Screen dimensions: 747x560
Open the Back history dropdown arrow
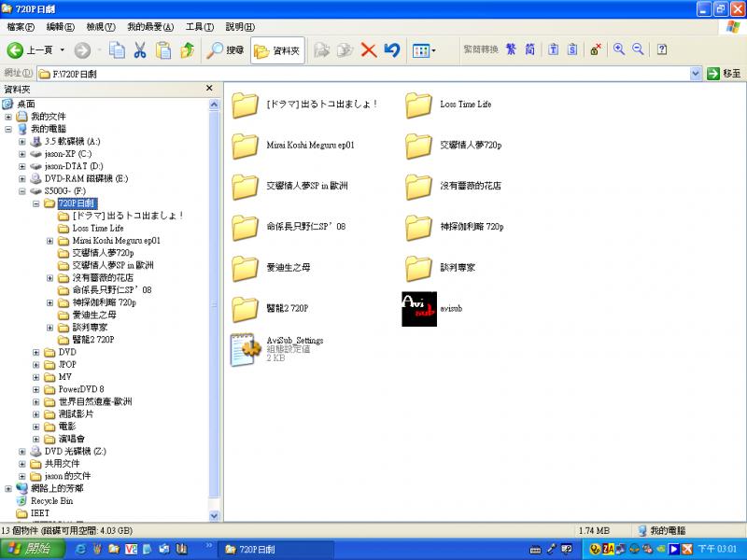pos(63,50)
